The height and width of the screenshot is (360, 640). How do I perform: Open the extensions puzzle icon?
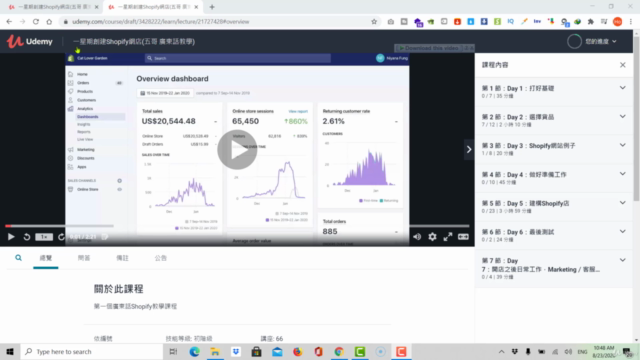(x=591, y=22)
